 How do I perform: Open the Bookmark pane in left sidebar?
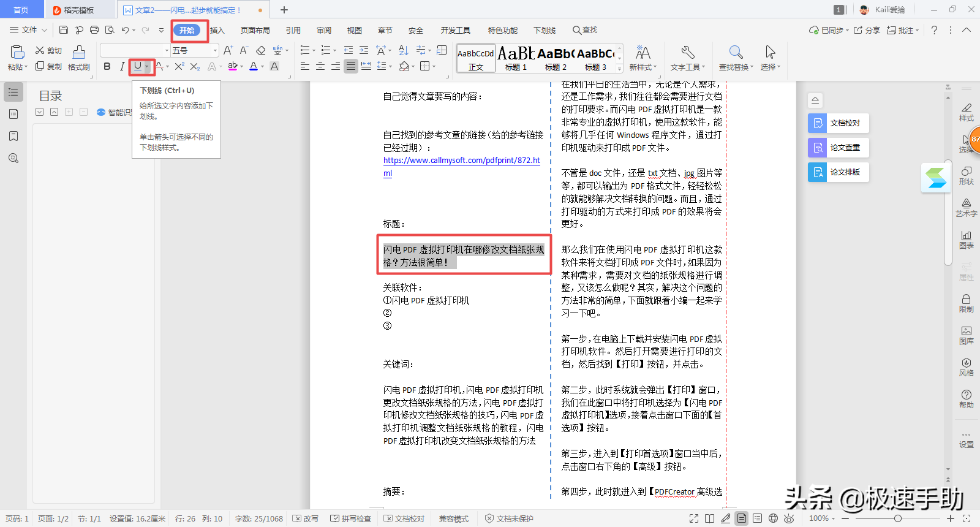(13, 136)
